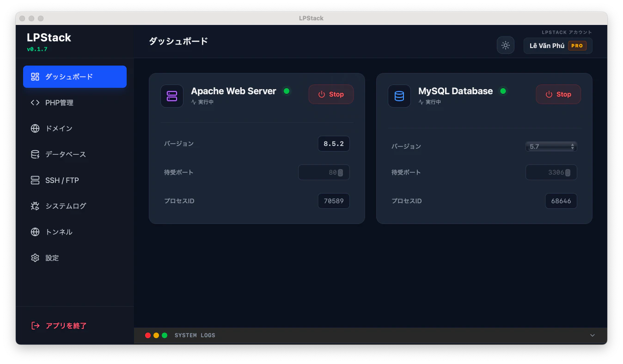Toggle the light/dark theme switch

pos(505,45)
